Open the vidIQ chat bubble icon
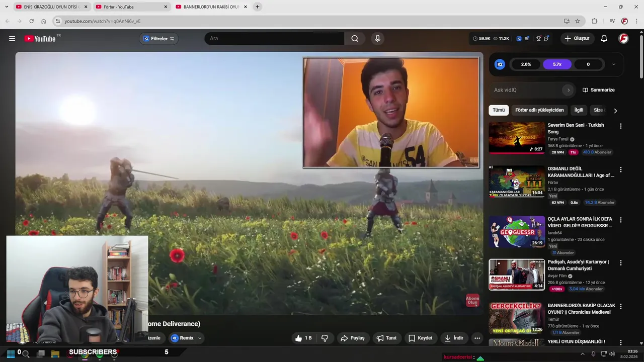Screen dimensions: 644x362 click(546, 39)
